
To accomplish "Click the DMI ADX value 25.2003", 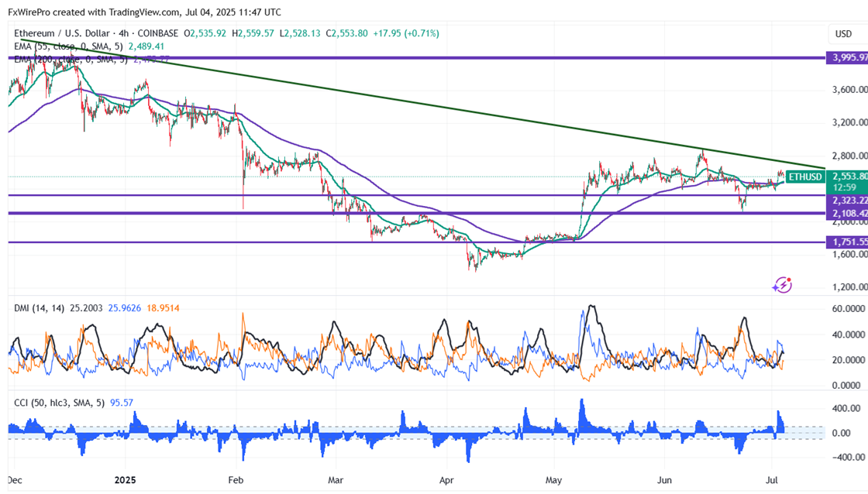I will tap(86, 308).
